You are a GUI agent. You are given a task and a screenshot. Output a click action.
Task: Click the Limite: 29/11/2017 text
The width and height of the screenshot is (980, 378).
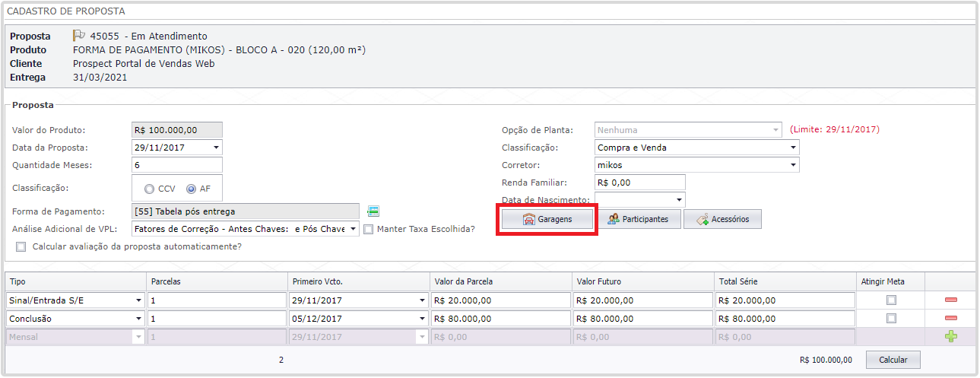point(835,129)
